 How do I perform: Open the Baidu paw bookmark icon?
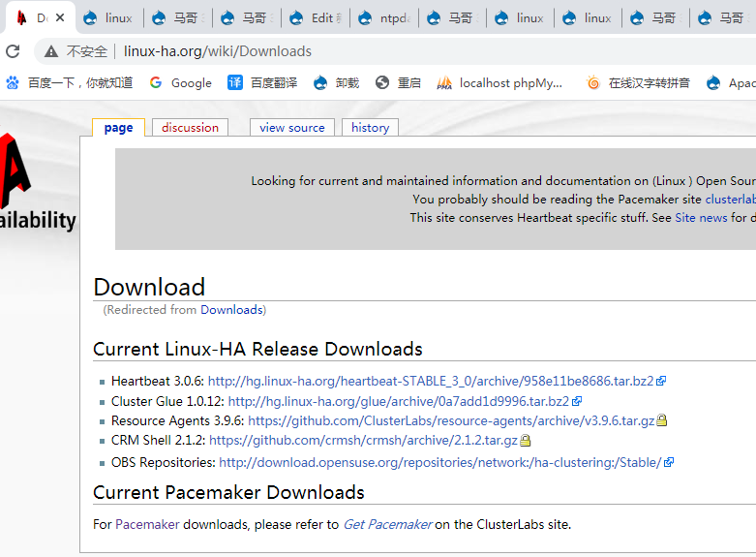click(13, 83)
